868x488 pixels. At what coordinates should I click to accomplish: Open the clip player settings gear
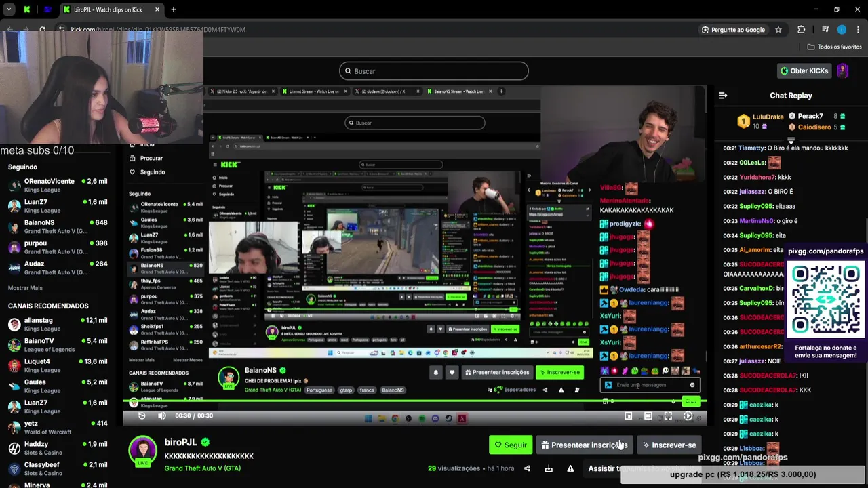pos(688,416)
